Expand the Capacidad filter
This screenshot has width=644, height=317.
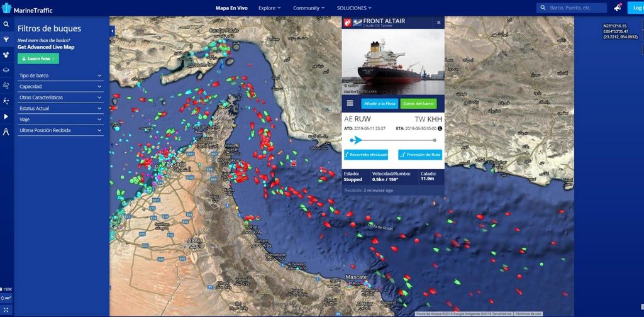60,87
